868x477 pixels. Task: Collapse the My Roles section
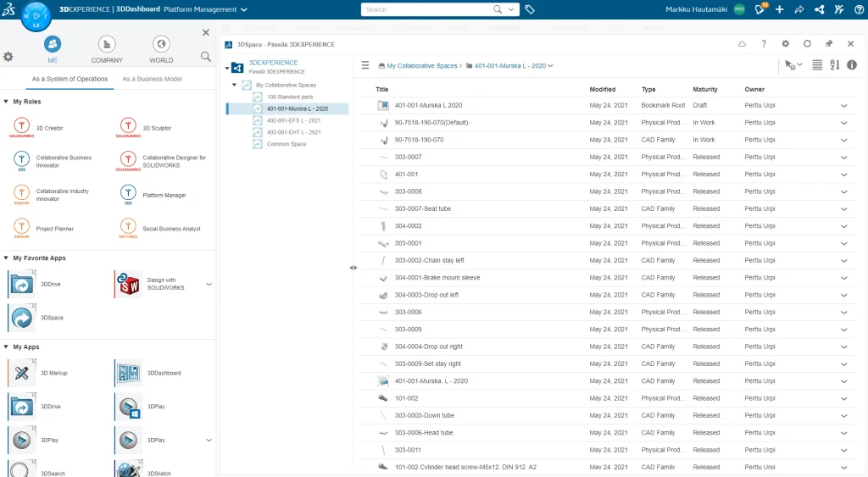click(x=7, y=102)
